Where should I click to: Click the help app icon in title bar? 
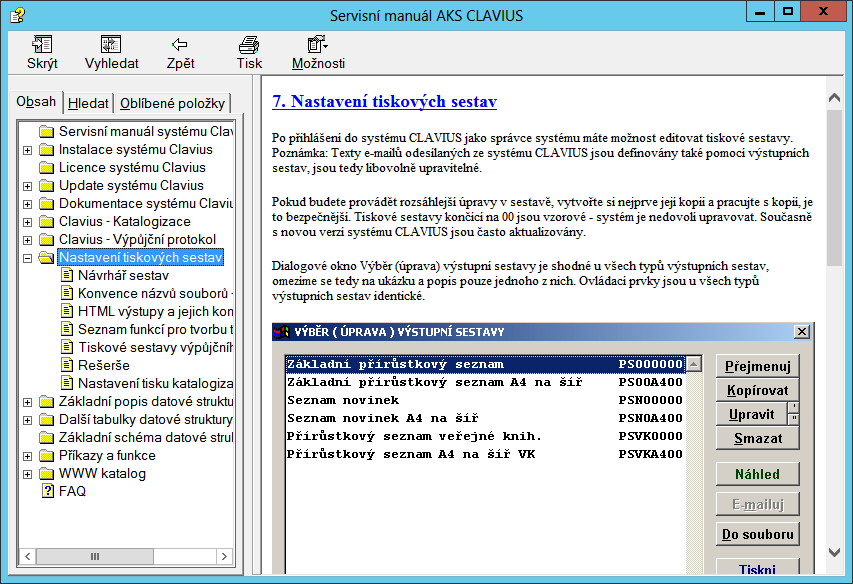pos(17,15)
